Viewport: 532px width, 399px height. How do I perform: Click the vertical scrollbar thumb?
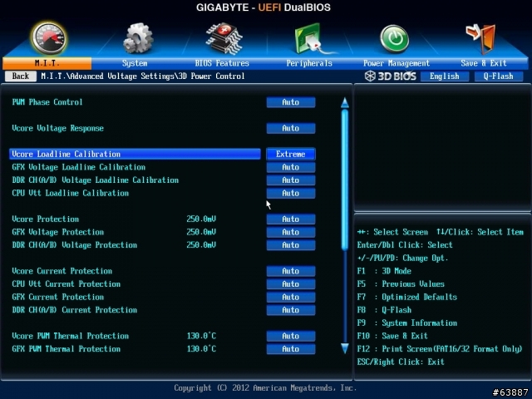[345, 180]
